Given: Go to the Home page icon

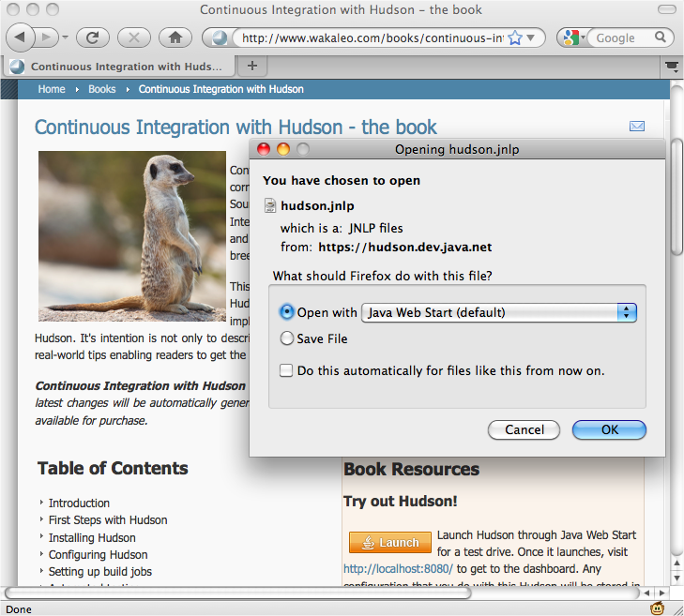Looking at the screenshot, I should pyautogui.click(x=175, y=38).
